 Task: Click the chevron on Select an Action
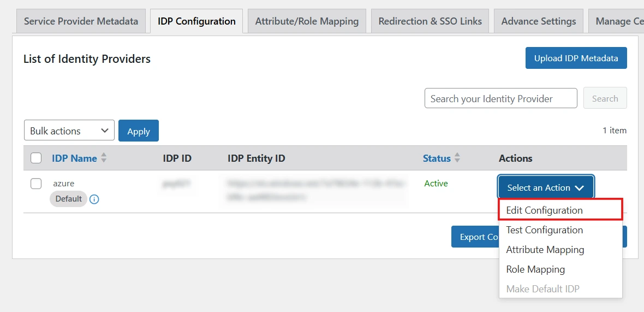pos(579,188)
